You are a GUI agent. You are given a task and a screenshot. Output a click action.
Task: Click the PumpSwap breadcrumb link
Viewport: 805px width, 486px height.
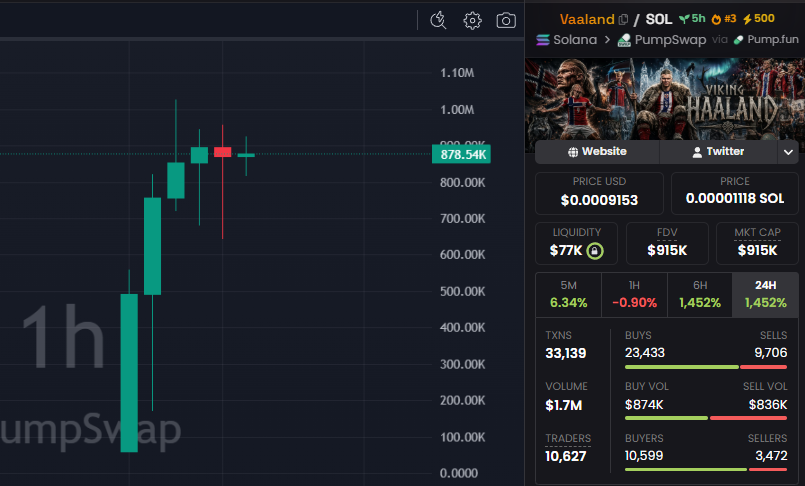coord(670,40)
